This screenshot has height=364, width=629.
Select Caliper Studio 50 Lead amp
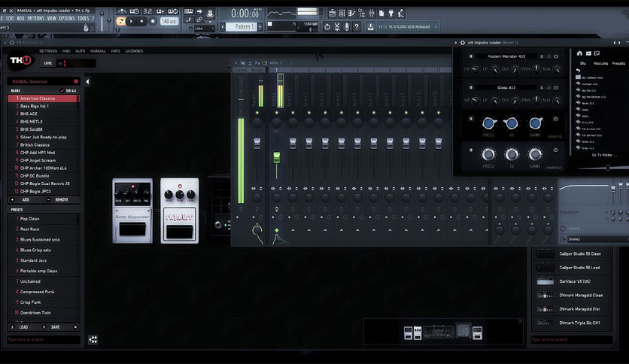coord(573,268)
